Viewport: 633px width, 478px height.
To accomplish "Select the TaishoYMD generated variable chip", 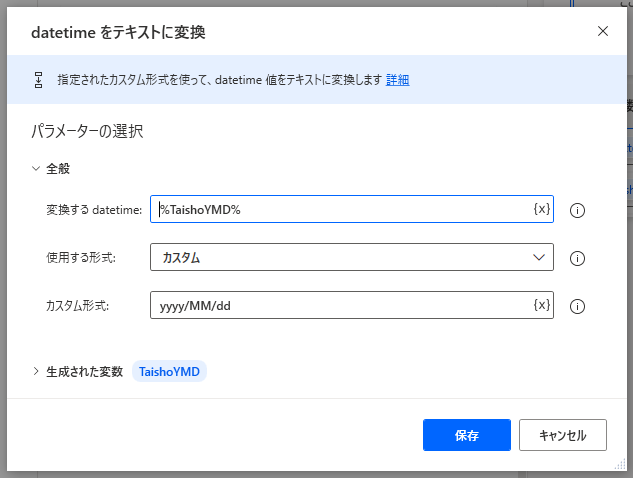I will (x=169, y=371).
